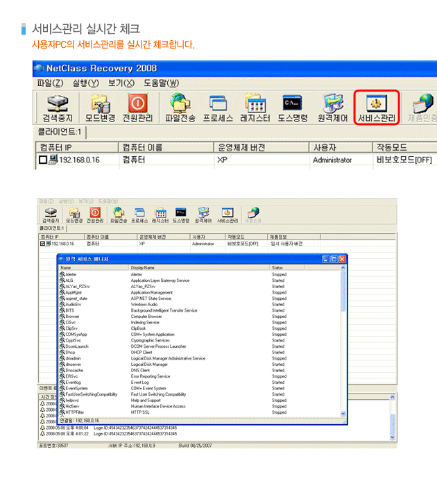Open 레지스터 registry tool in large toolbar
This screenshot has width=437, height=504.
[255, 108]
